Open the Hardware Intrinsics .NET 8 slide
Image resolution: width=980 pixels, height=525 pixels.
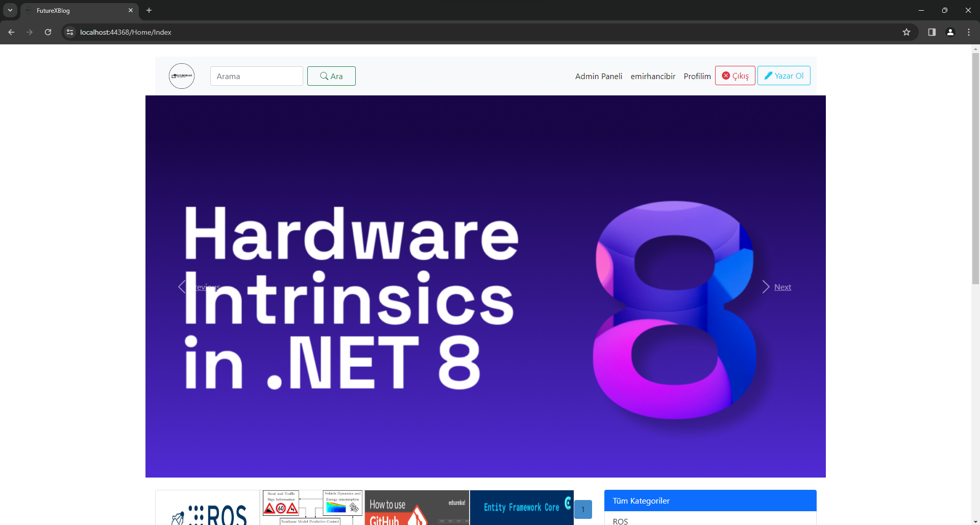tap(485, 286)
